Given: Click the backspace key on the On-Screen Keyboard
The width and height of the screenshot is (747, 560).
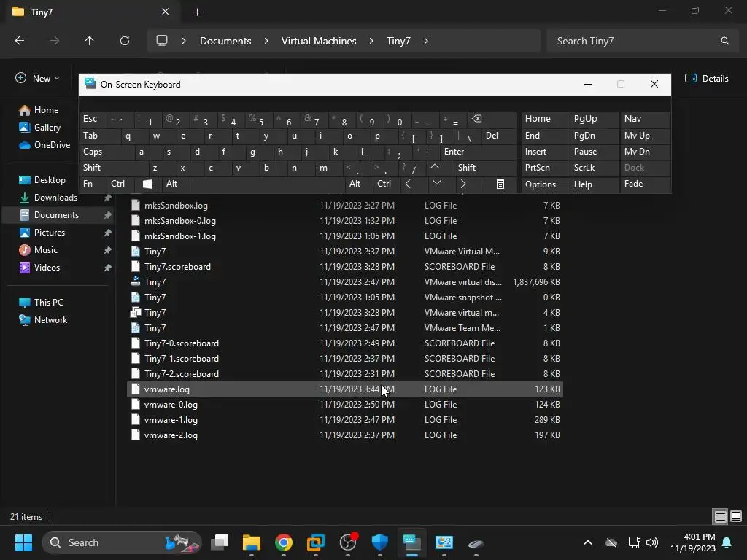Looking at the screenshot, I should pyautogui.click(x=477, y=119).
